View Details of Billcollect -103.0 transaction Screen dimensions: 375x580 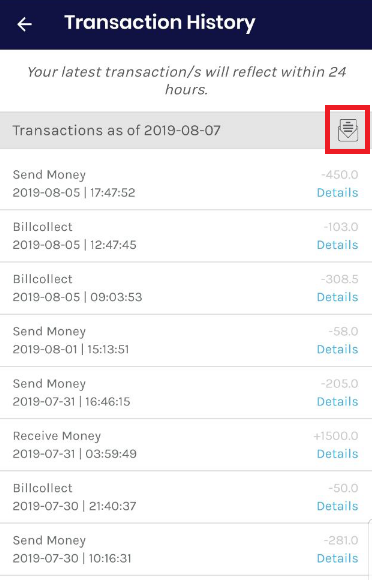(x=337, y=245)
